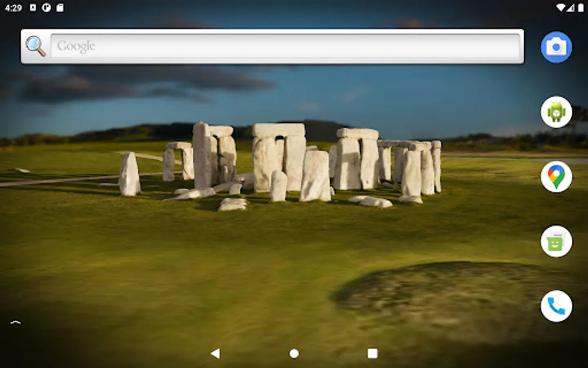Tap the square 'A' notification icon

(x=33, y=8)
